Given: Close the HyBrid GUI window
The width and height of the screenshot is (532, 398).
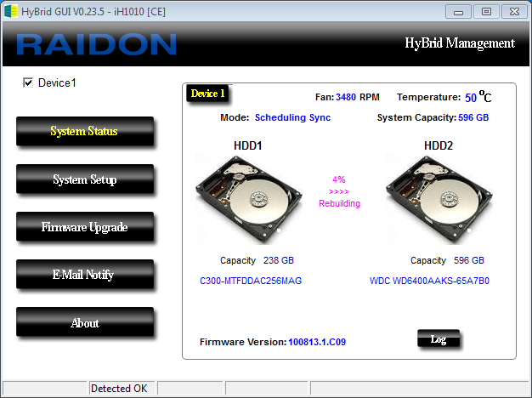Looking at the screenshot, I should tap(514, 12).
